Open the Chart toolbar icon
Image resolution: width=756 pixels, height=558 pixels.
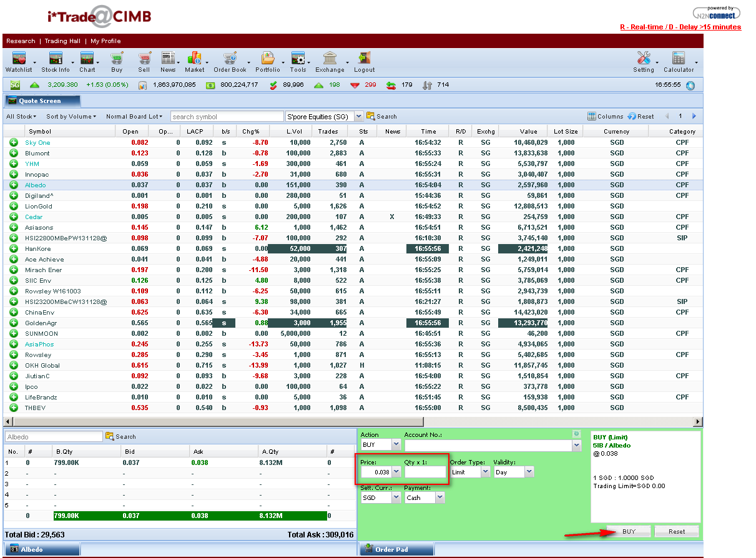click(x=87, y=59)
